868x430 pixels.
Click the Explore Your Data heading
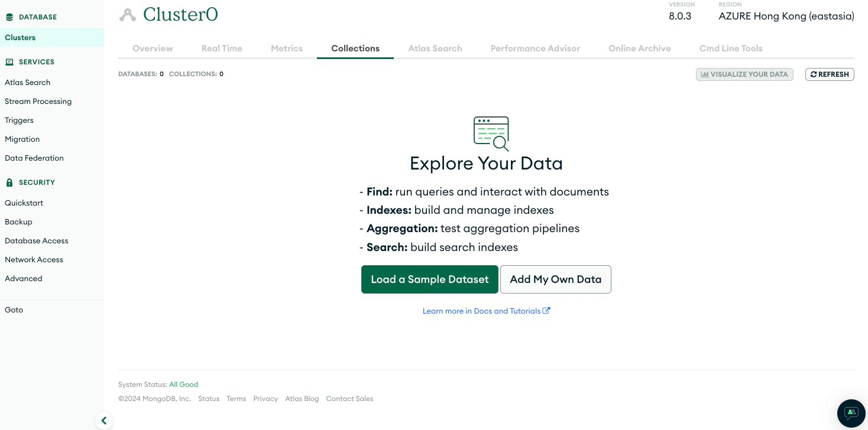click(486, 164)
